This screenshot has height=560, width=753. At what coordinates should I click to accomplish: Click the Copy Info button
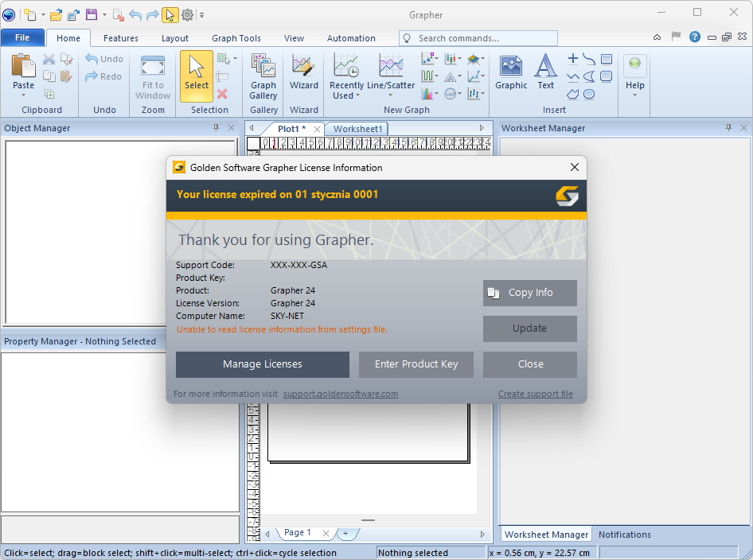(x=530, y=293)
